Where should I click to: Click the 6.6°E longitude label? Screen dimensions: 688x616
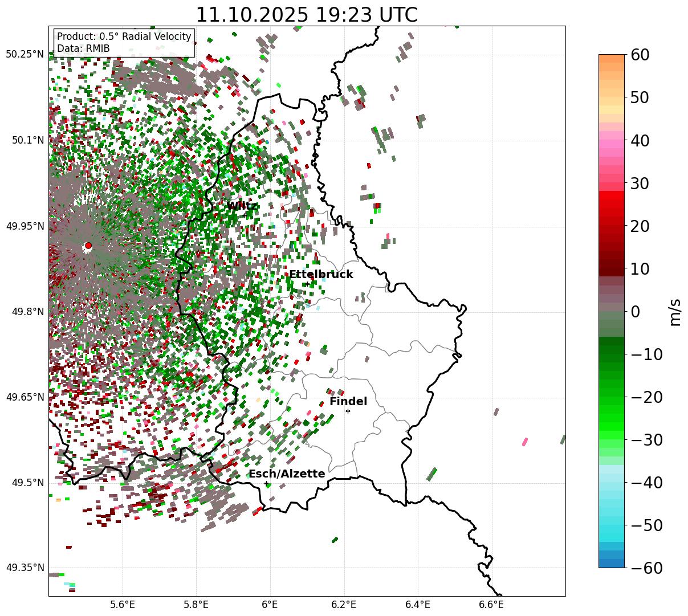point(492,605)
